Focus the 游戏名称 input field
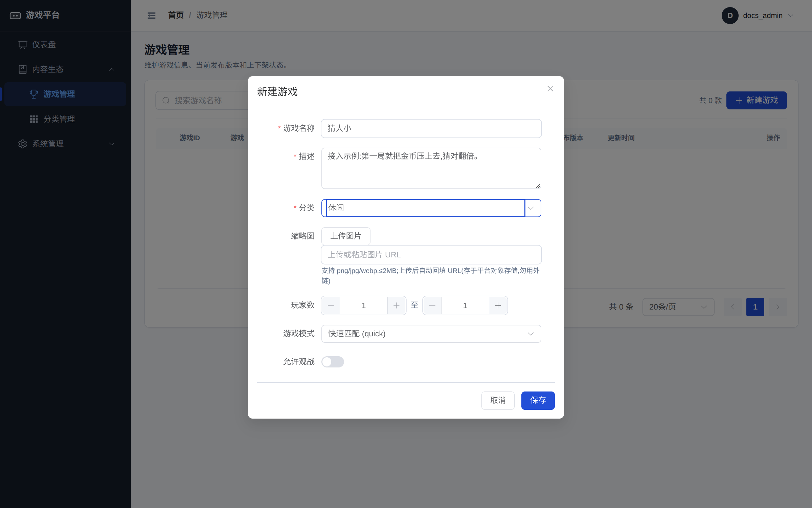This screenshot has height=508, width=812. (431, 129)
